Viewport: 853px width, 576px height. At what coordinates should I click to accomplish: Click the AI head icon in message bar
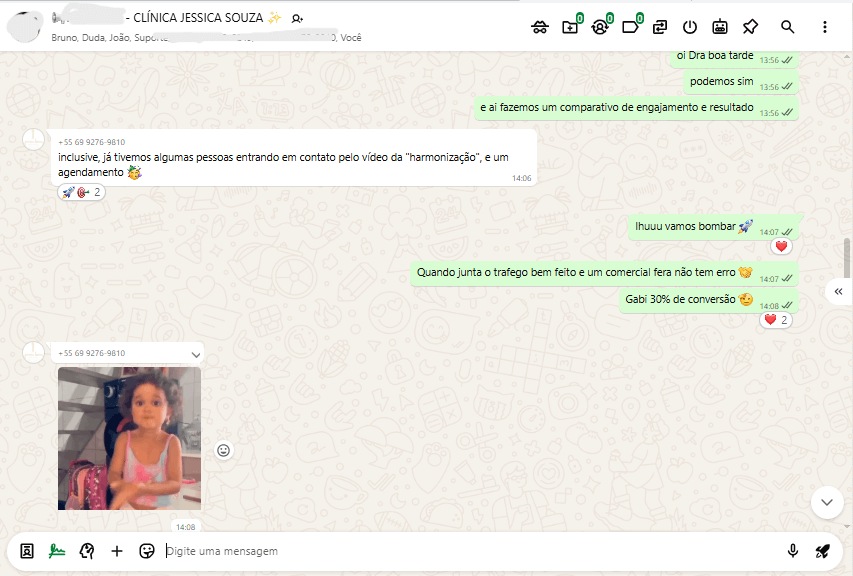(87, 551)
